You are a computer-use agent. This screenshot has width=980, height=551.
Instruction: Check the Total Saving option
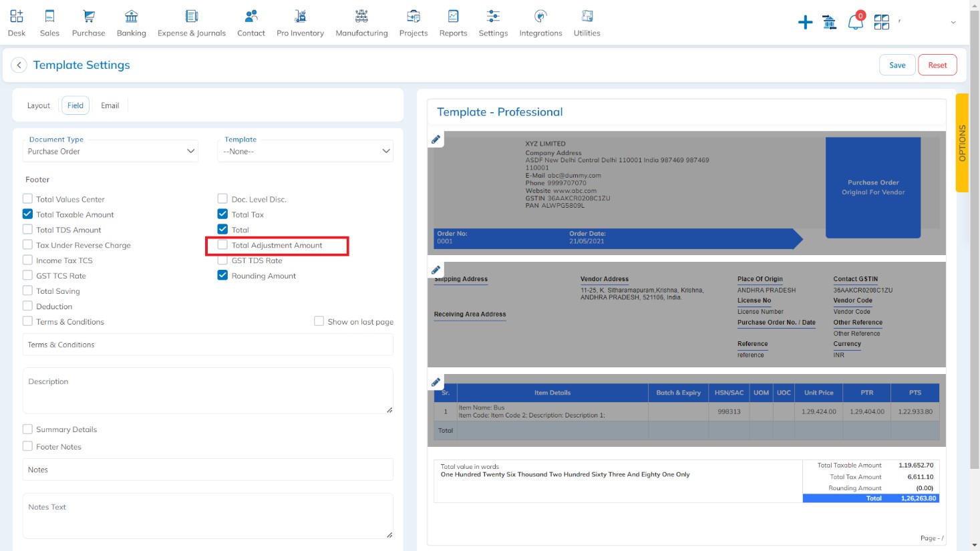(x=27, y=291)
